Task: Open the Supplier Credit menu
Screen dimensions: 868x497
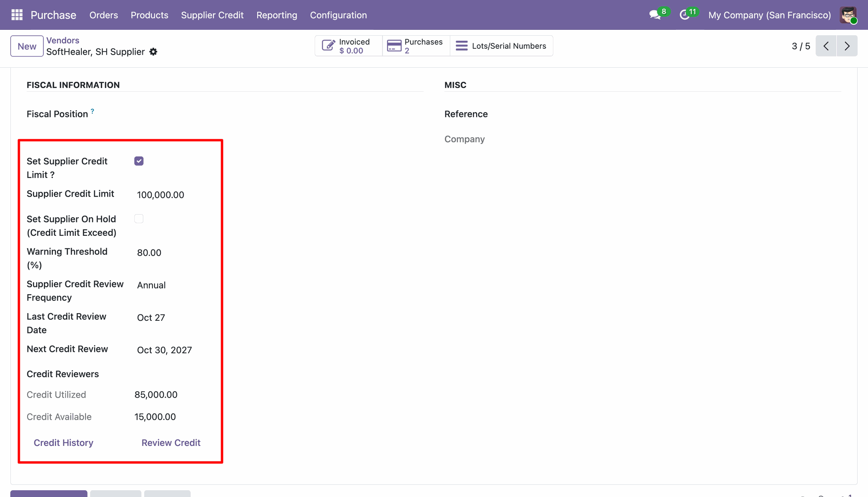Action: pos(212,15)
